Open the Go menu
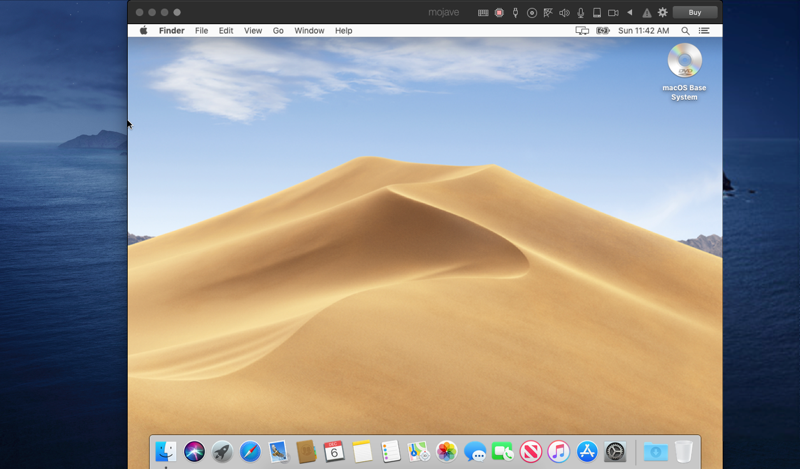800x469 pixels. (278, 31)
